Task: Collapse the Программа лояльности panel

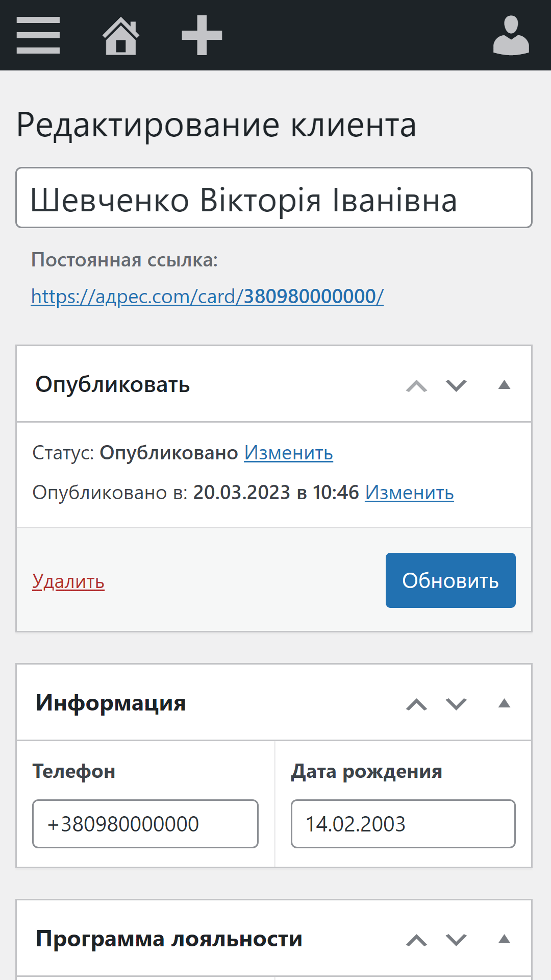Action: click(x=504, y=939)
